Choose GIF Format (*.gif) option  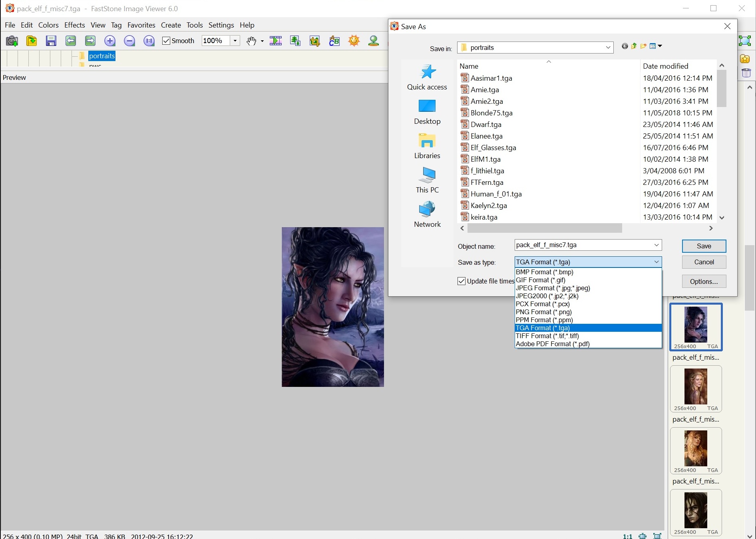pyautogui.click(x=588, y=280)
